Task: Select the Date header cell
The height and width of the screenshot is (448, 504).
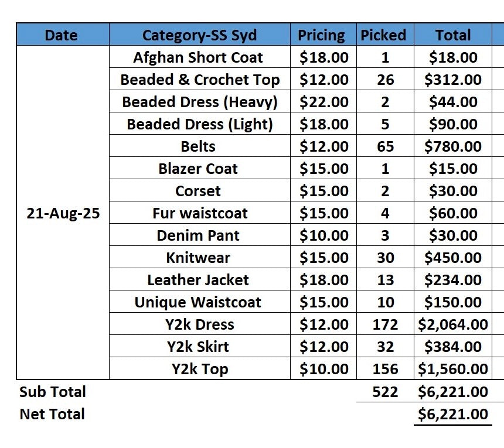Action: pos(63,35)
